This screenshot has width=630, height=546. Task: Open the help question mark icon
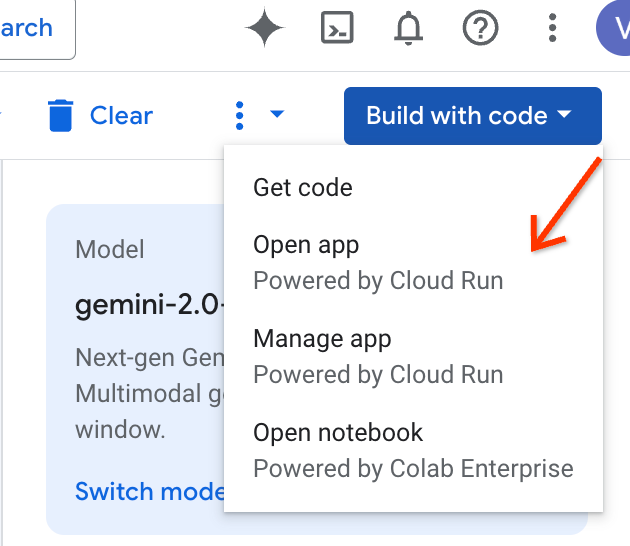(480, 28)
